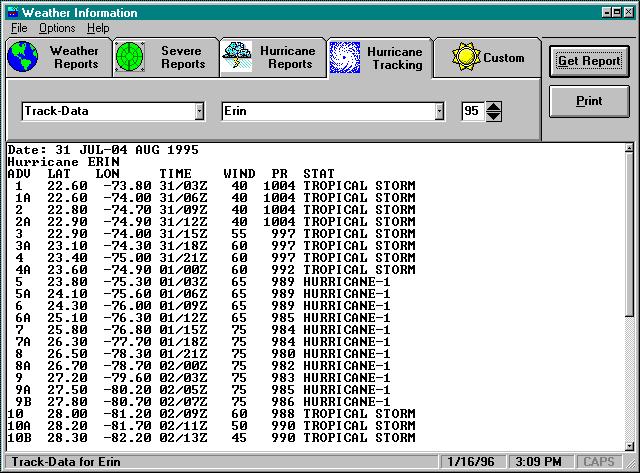Open the Help menu
The height and width of the screenshot is (473, 640).
point(97,28)
